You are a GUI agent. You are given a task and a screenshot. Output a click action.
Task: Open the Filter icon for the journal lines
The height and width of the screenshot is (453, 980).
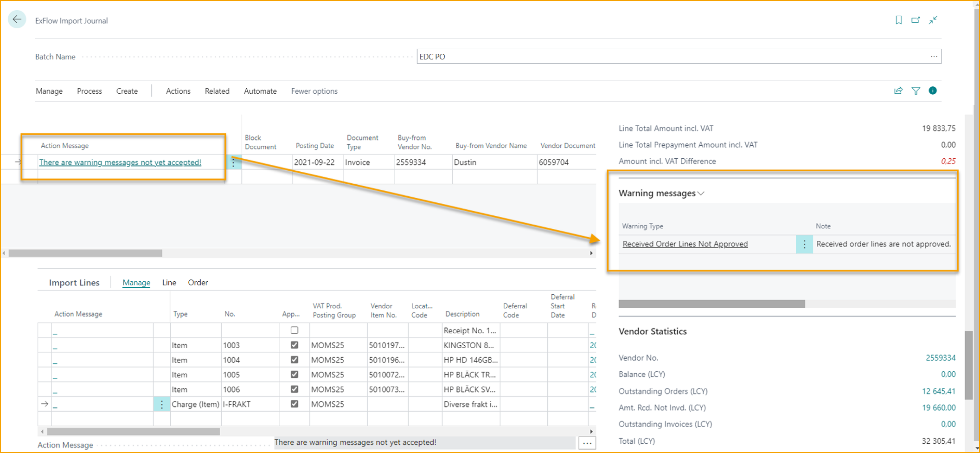[916, 91]
